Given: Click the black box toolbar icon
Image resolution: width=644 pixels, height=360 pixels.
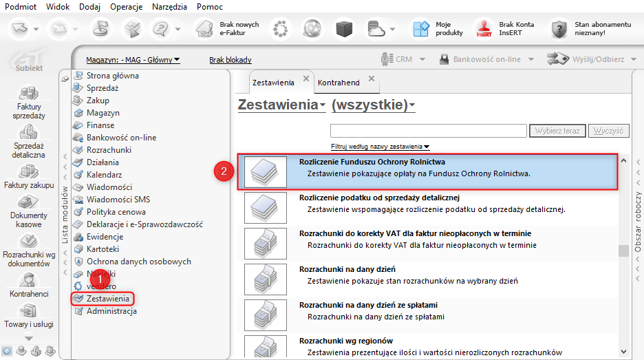Looking at the screenshot, I should coord(344,29).
